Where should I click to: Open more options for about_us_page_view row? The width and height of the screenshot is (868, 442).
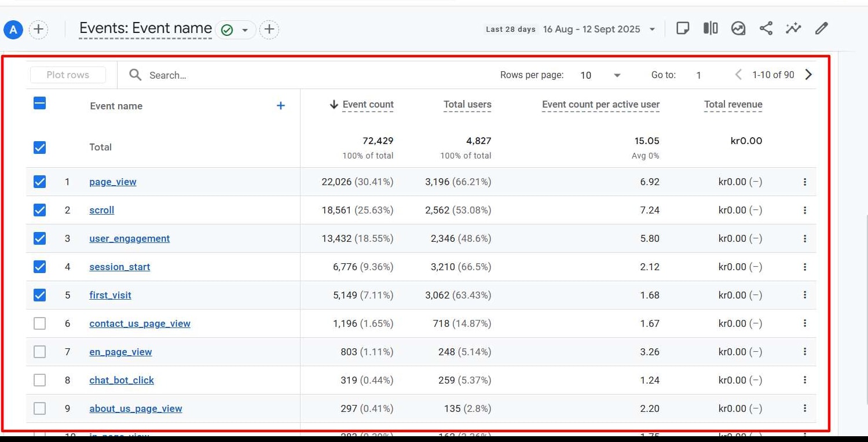click(x=805, y=408)
